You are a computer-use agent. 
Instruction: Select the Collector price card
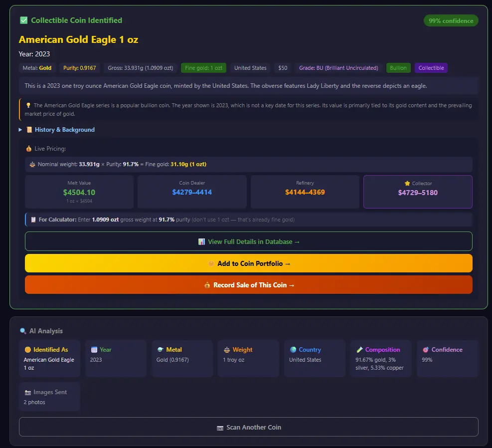[418, 192]
